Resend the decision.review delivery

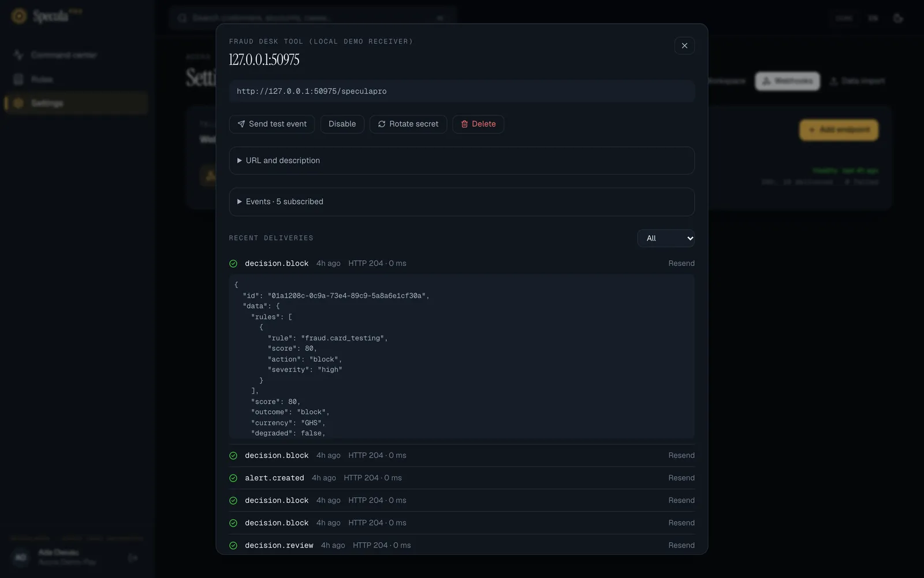click(x=681, y=546)
